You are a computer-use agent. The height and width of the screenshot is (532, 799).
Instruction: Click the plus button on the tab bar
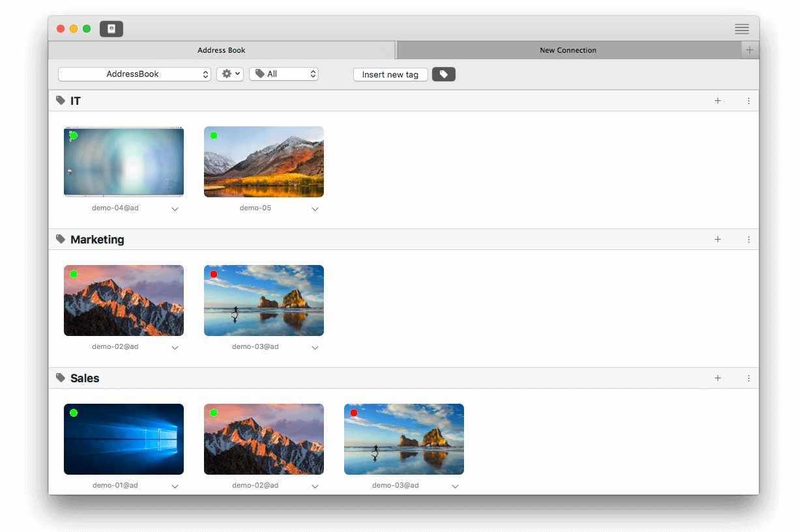click(x=749, y=50)
